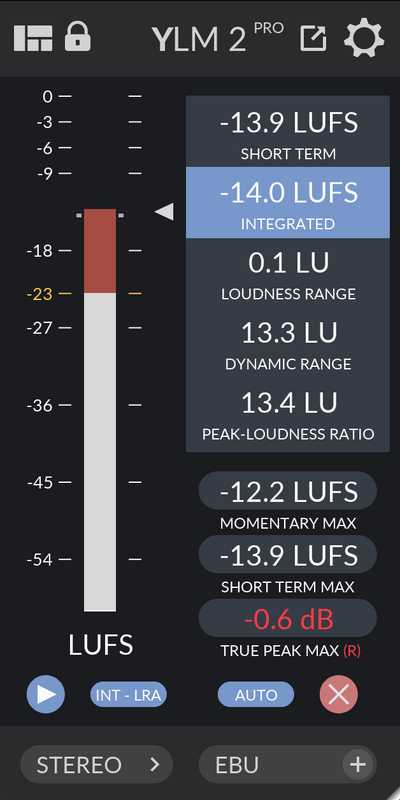Toggle the INT - LRA mode button
This screenshot has height=800, width=400.
click(129, 695)
